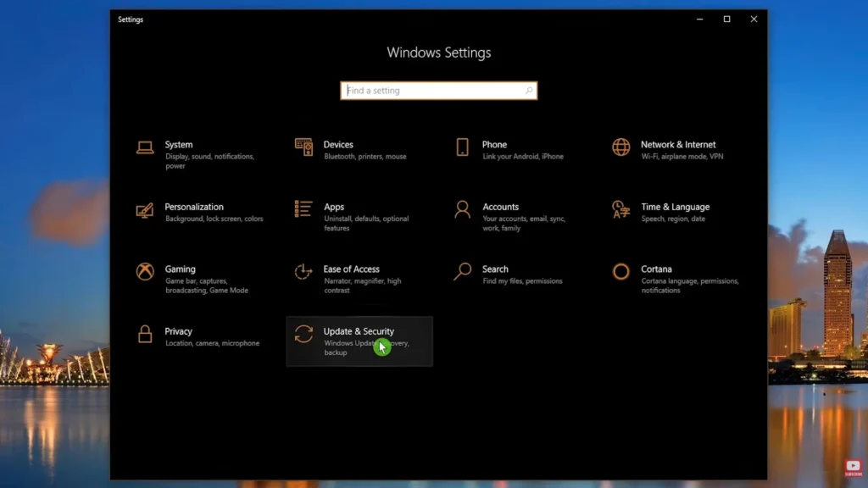Open the Network & Internet globe icon
The image size is (868, 488).
(x=620, y=147)
